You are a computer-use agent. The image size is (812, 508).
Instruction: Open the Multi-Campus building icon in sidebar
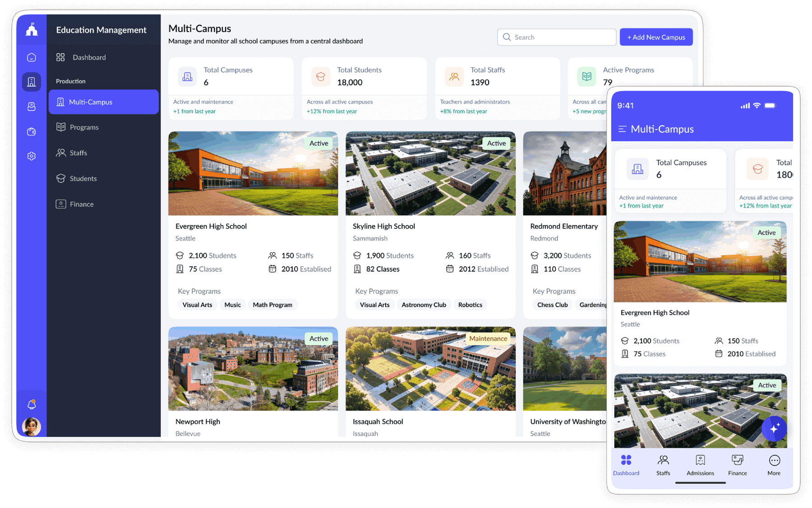coord(31,82)
